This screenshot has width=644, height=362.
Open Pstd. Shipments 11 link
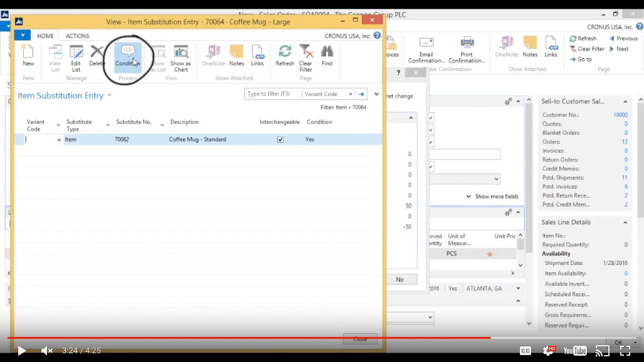point(625,178)
